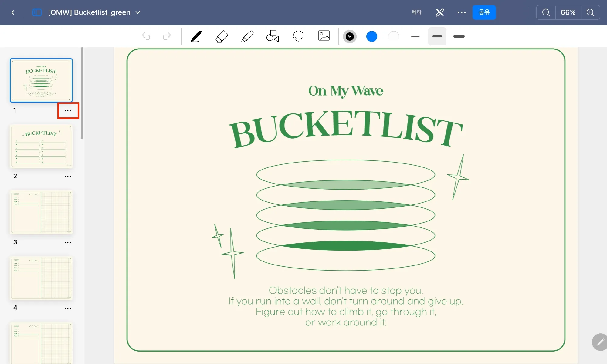Insert an image with image tool
This screenshot has height=364, width=607.
pyautogui.click(x=324, y=36)
